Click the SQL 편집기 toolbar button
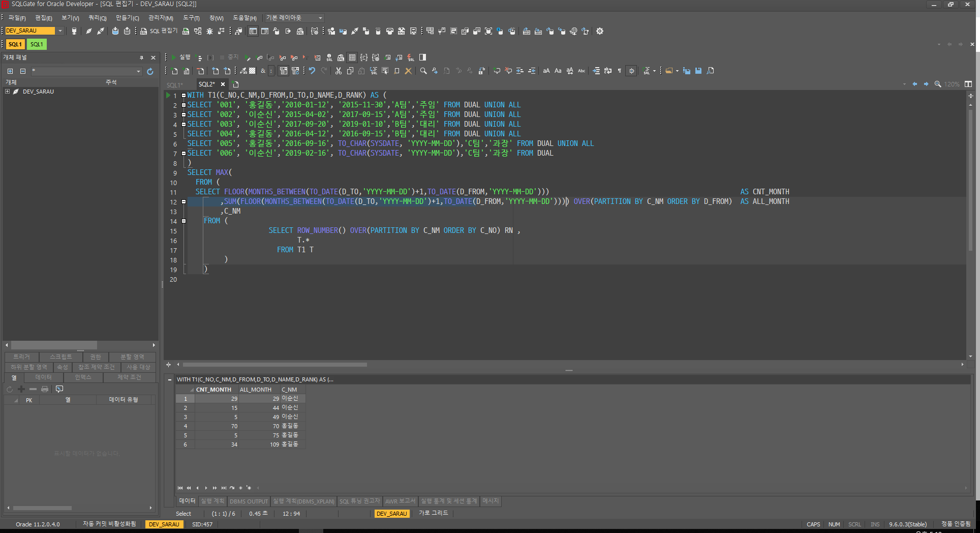 click(x=159, y=31)
